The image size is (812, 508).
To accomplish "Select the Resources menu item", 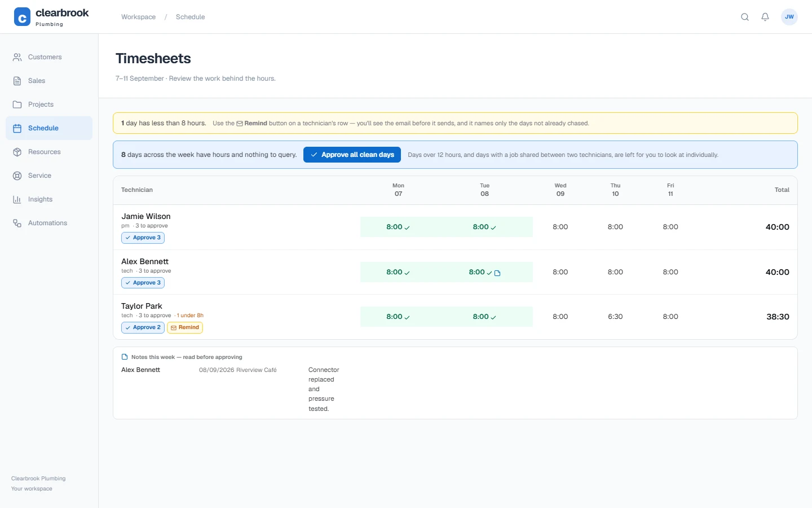I will (x=49, y=152).
